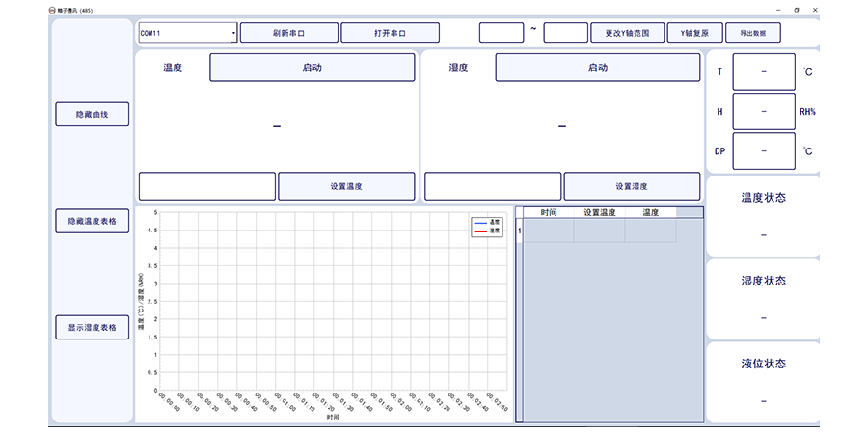This screenshot has width=868, height=434.
Task: Click the 更改Y轴范围 button
Action: click(x=627, y=33)
